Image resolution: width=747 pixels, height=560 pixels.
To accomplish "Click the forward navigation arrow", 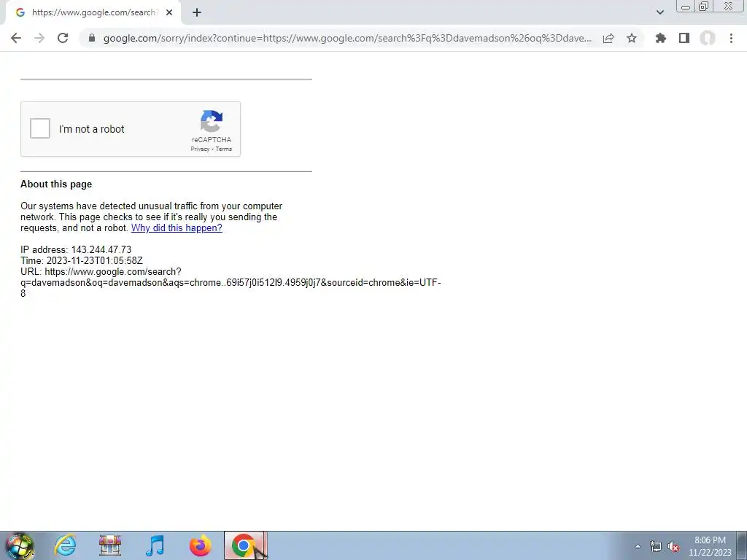I will (39, 38).
